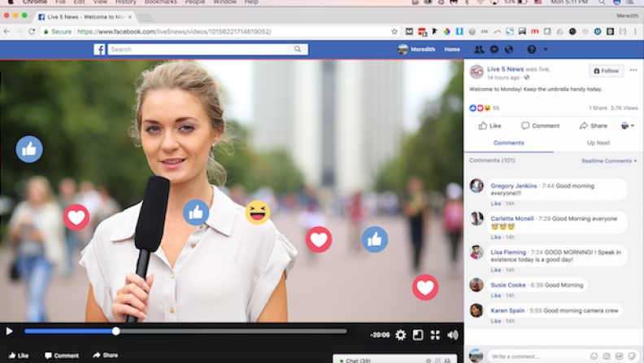
Task: Click the 1 Share count
Action: [x=598, y=108]
